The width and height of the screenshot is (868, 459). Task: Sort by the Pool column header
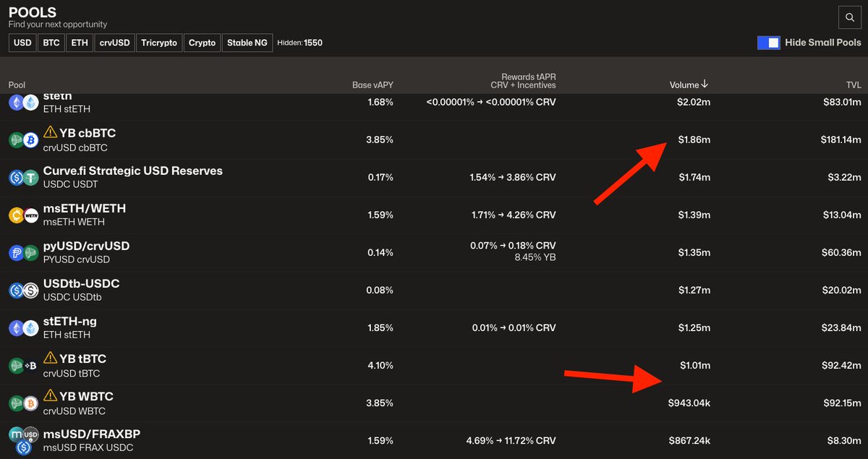17,85
